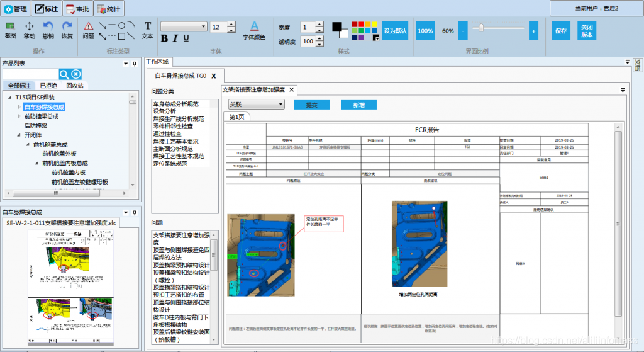Pin the lower 白车身焊接总成 panel

click(x=135, y=213)
